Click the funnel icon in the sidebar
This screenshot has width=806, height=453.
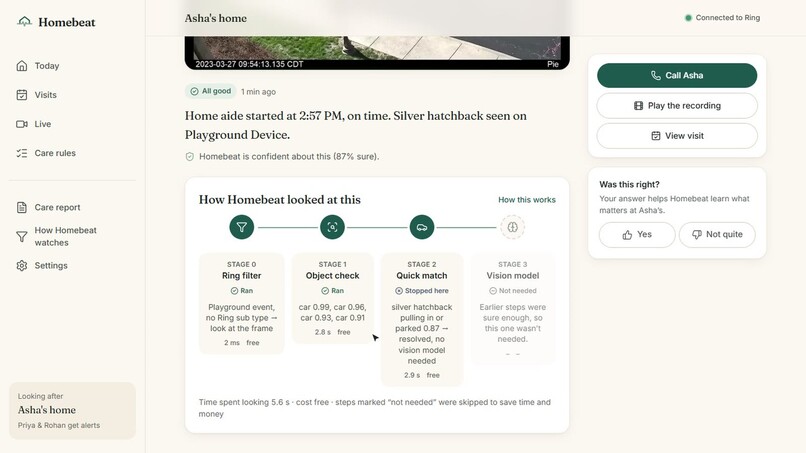(22, 237)
